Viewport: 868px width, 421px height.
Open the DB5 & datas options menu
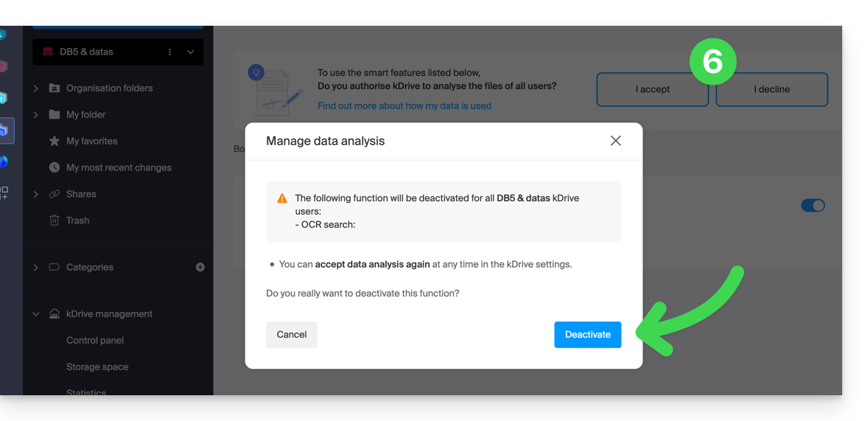[169, 52]
